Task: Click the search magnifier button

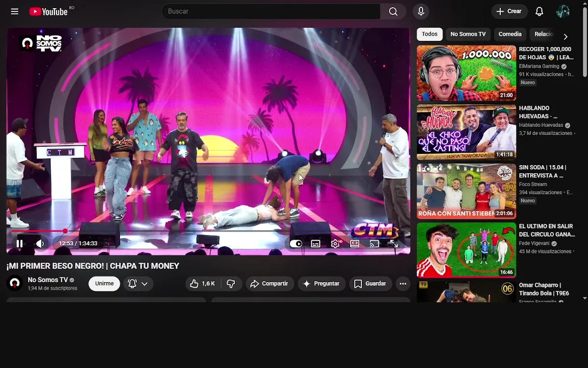Action: tap(393, 11)
